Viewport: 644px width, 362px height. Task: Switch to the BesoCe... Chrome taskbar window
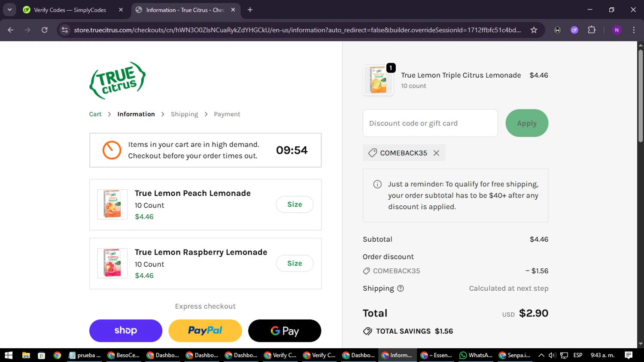pyautogui.click(x=124, y=355)
